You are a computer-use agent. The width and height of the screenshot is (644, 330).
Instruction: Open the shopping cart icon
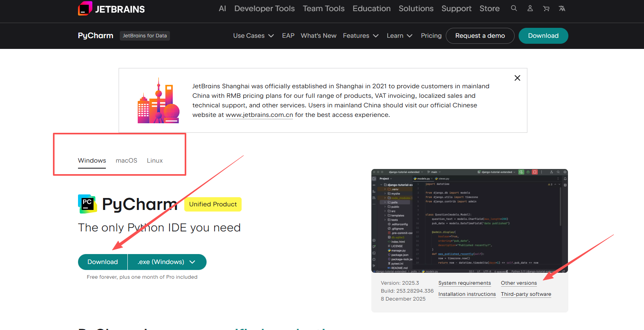pos(546,8)
